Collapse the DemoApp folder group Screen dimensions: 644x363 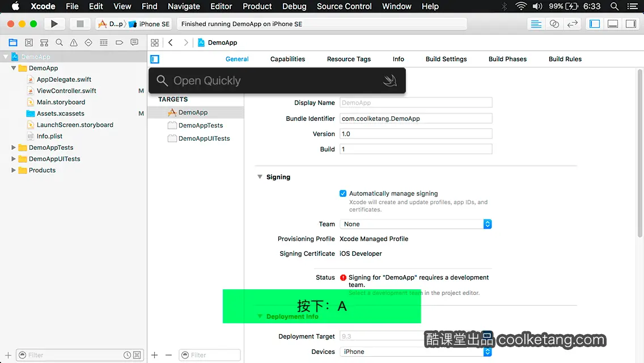pyautogui.click(x=14, y=68)
